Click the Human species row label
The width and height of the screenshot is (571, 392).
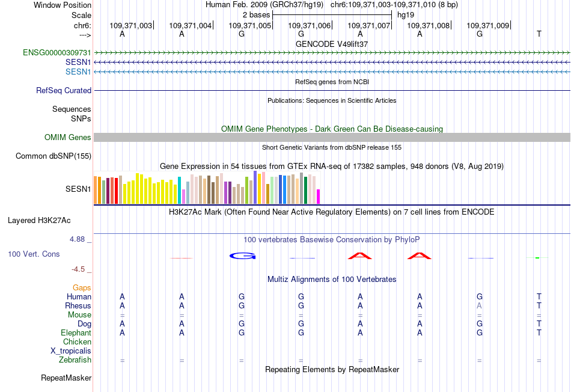click(x=79, y=296)
